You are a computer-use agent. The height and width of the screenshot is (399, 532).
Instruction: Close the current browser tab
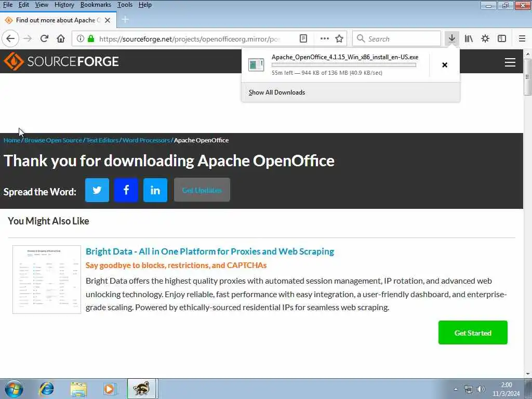(108, 20)
